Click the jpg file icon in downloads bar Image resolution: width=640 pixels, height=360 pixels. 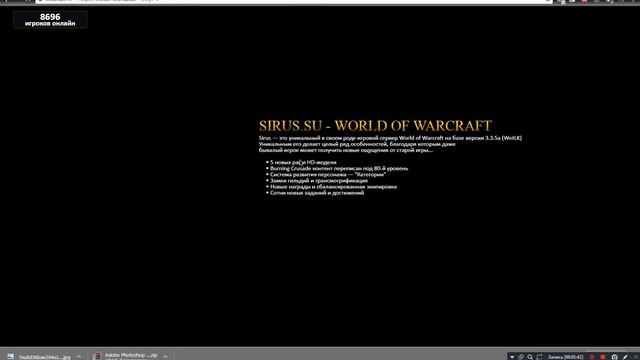11,356
